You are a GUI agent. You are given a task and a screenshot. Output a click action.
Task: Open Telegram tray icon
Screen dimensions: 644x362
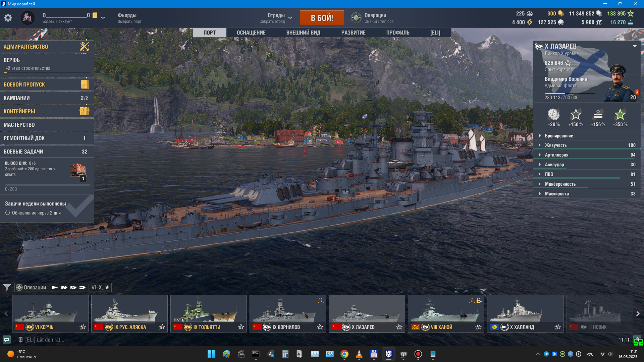pyautogui.click(x=546, y=354)
